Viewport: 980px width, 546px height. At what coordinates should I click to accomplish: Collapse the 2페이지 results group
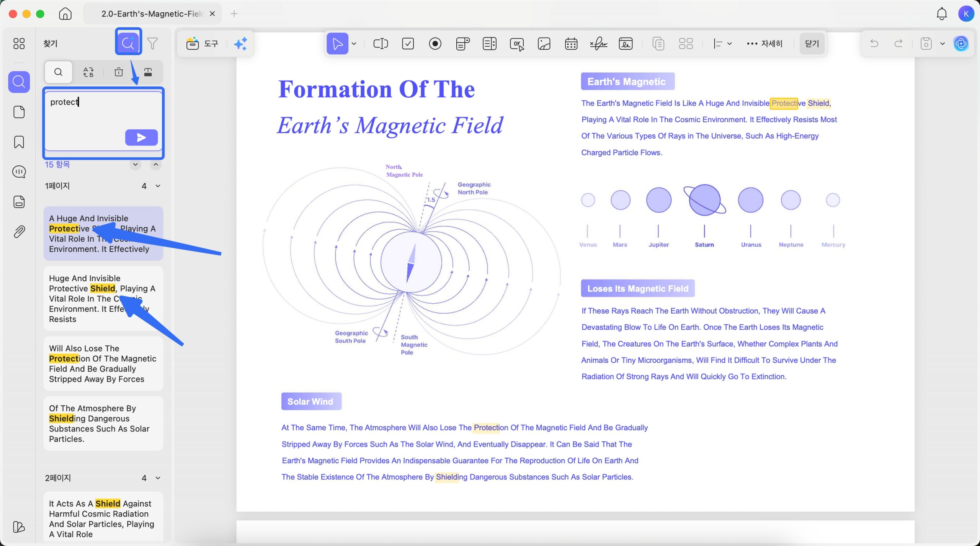[x=158, y=478]
